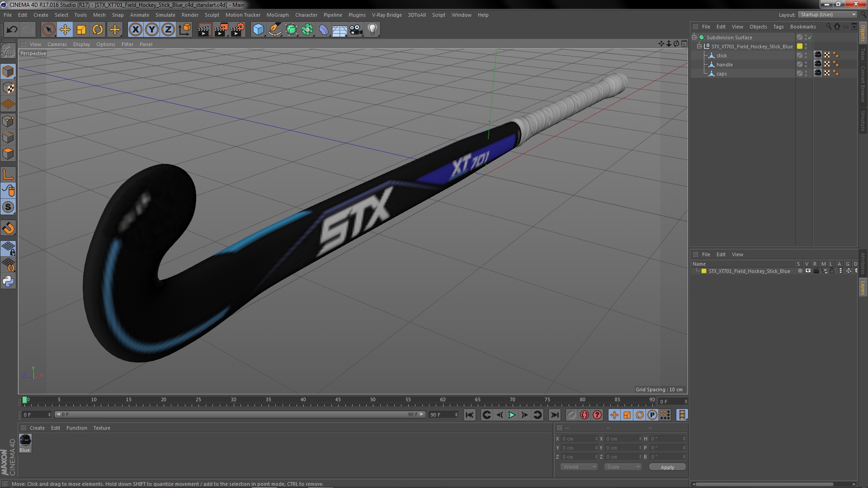
Task: Toggle visibility dots for stick object
Action: [806, 55]
